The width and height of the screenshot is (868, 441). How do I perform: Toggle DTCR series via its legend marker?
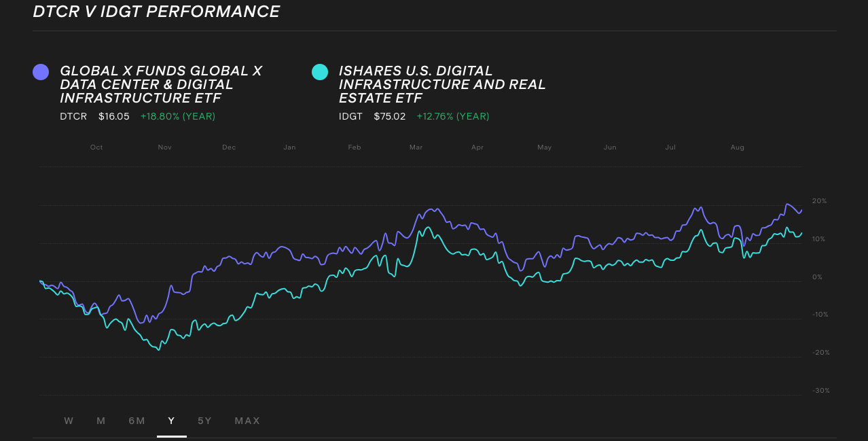(41, 71)
